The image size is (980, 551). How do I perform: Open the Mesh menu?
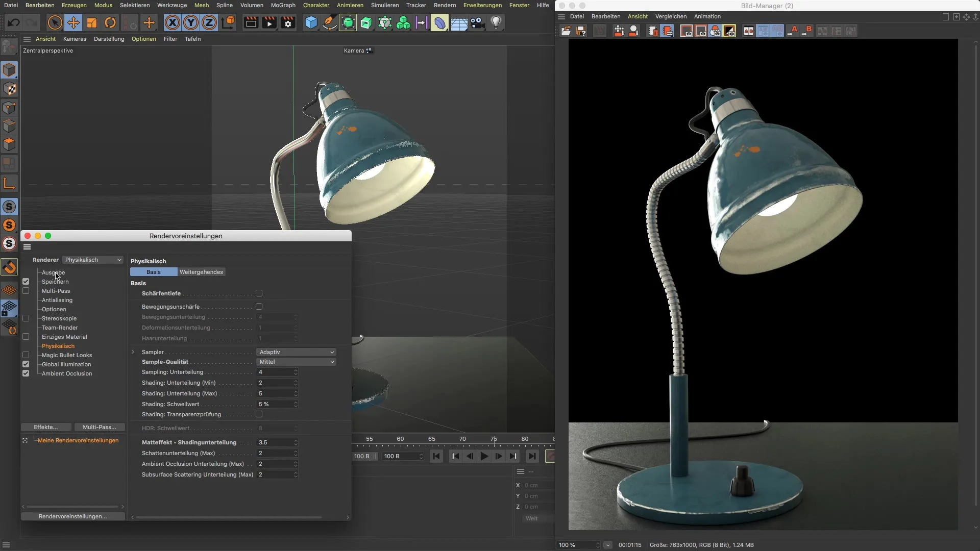point(202,5)
